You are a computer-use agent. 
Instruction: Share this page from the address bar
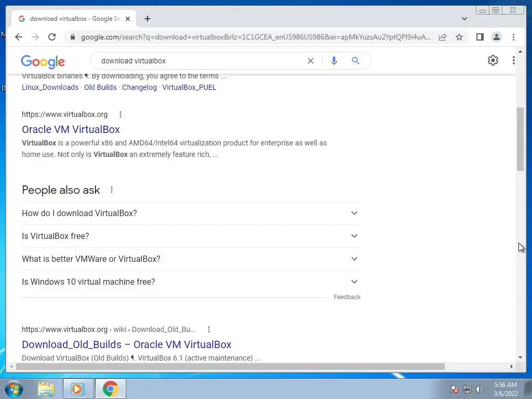coord(443,37)
